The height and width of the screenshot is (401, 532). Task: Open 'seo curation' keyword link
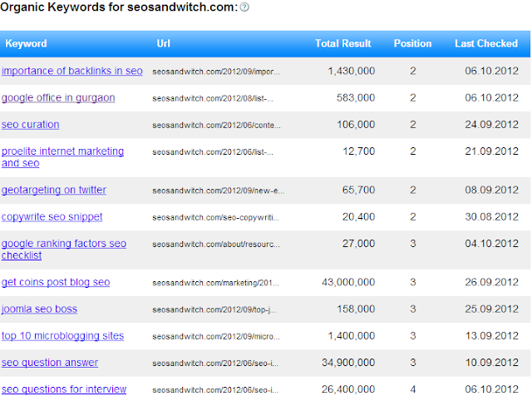(x=31, y=125)
